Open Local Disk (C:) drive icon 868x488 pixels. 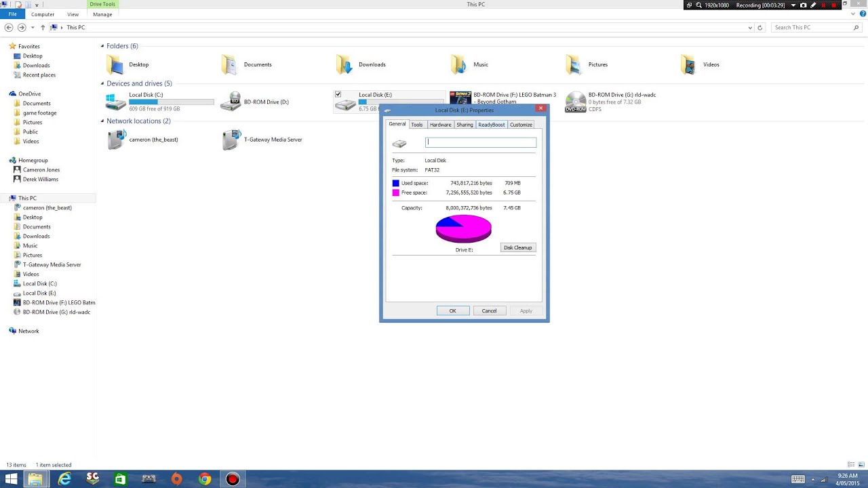116,102
